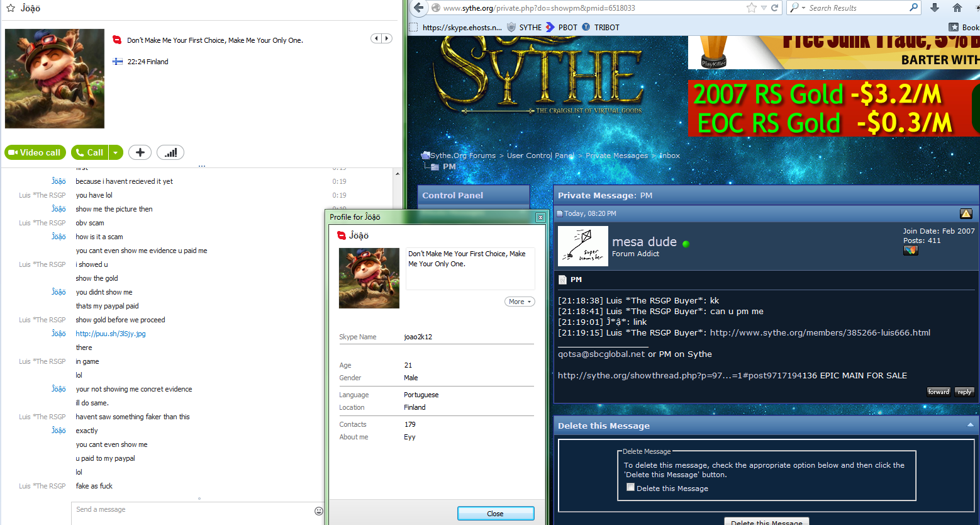Open the PBOT bookmark
Image resolution: width=980 pixels, height=525 pixels.
coord(562,27)
